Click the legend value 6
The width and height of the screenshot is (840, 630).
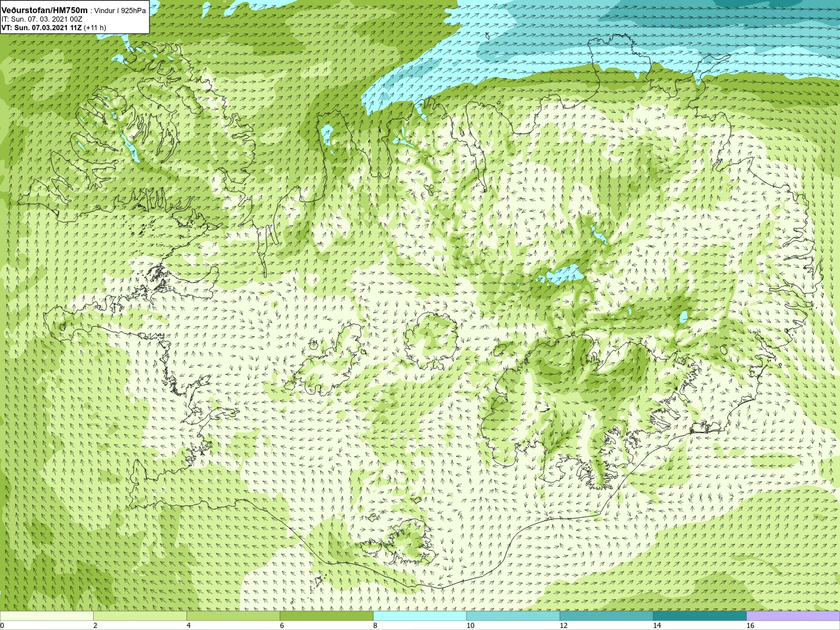pyautogui.click(x=282, y=625)
